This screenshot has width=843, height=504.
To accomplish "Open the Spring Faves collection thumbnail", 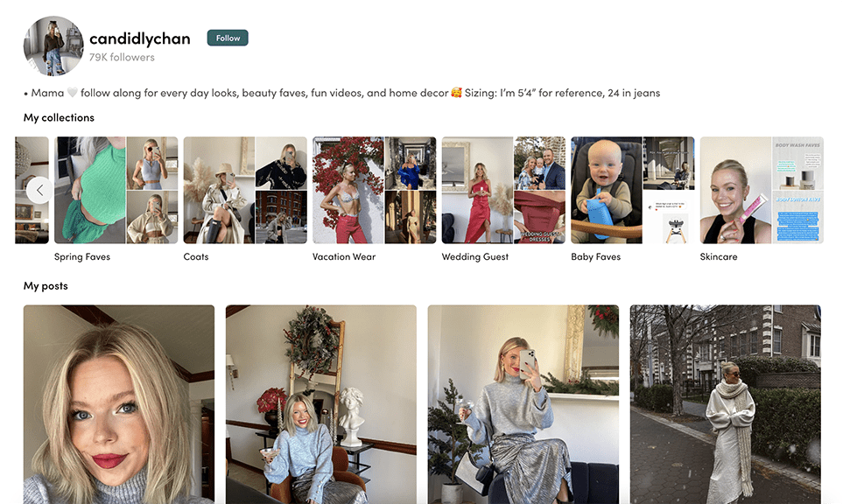I will [116, 190].
